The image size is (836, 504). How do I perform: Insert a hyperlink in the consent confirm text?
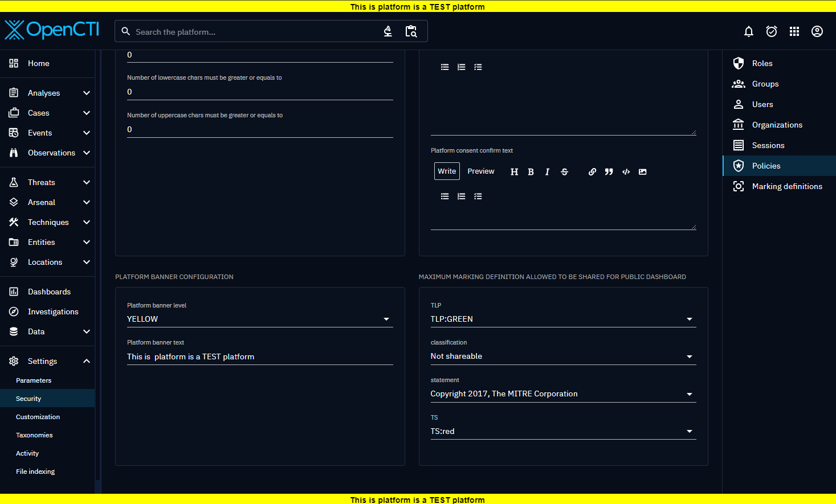[592, 171]
